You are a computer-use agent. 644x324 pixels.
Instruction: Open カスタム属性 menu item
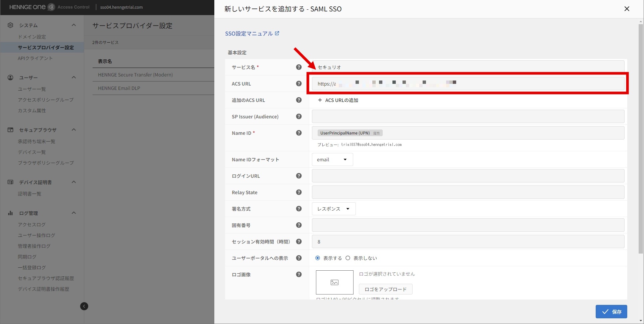[32, 110]
